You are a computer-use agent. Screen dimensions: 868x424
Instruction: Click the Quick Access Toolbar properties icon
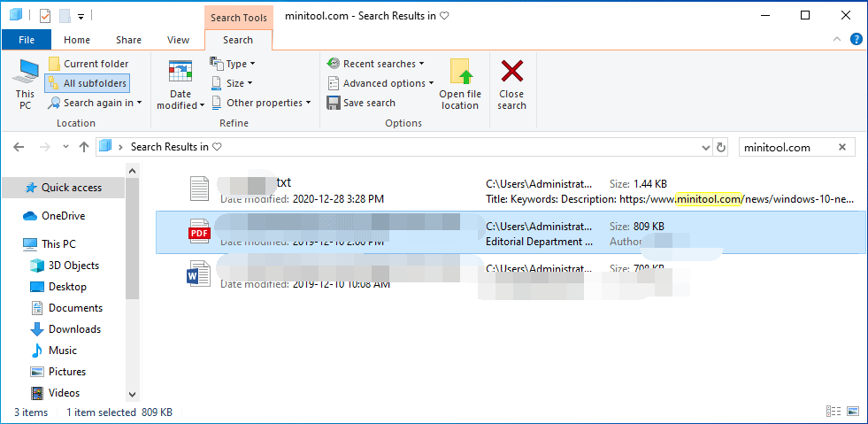[45, 16]
